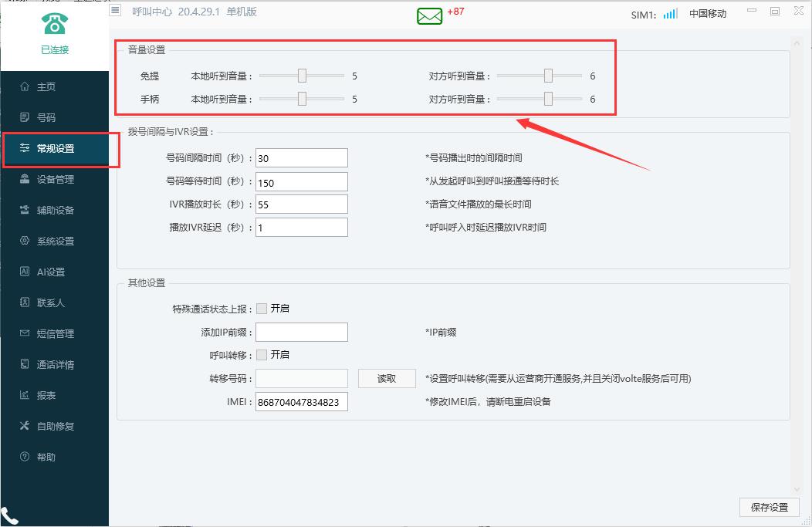
Task: Click the white phone handset icon at sidebar bottom
Action: (x=9, y=516)
